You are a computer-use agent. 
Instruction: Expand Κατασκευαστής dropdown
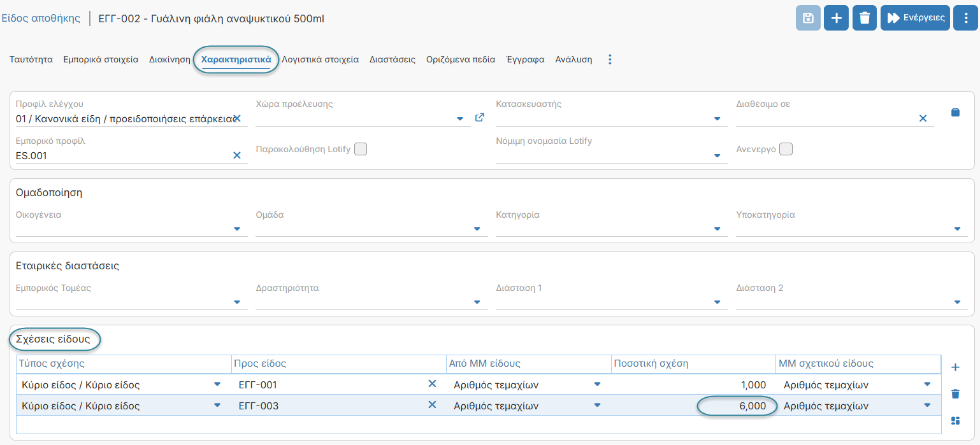click(717, 119)
